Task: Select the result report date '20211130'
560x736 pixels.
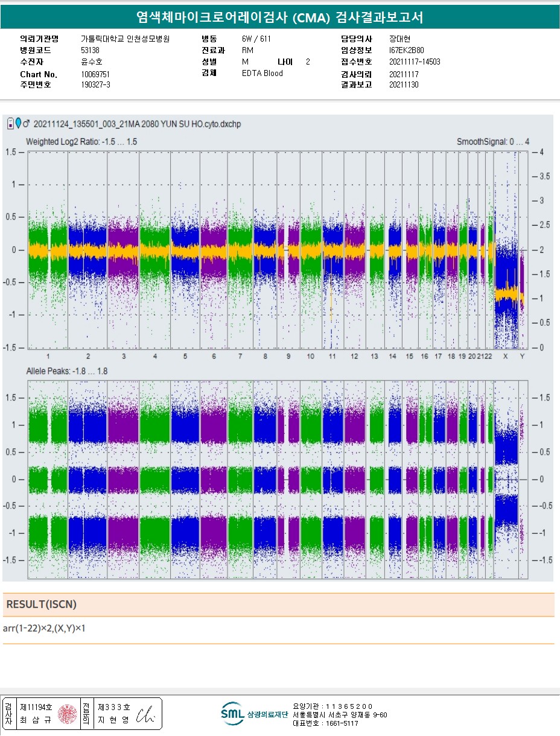Action: 404,84
